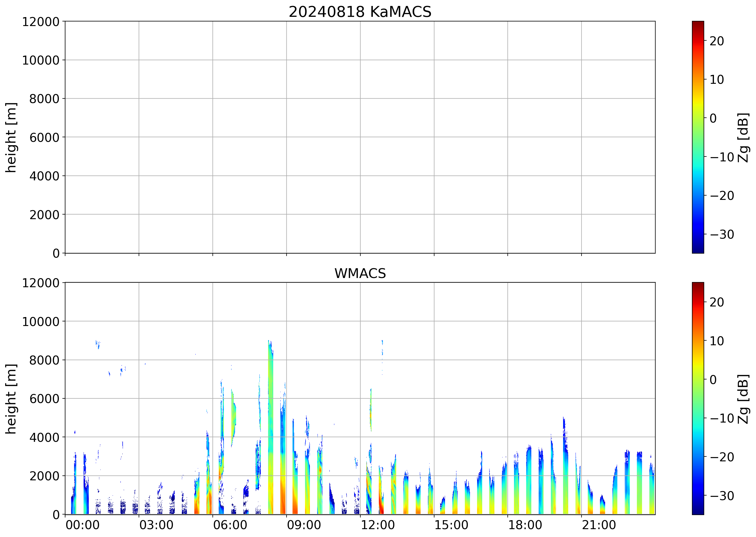756x537 pixels.
Task: Click the top colorbar 20 tick label
Action: coord(717,41)
